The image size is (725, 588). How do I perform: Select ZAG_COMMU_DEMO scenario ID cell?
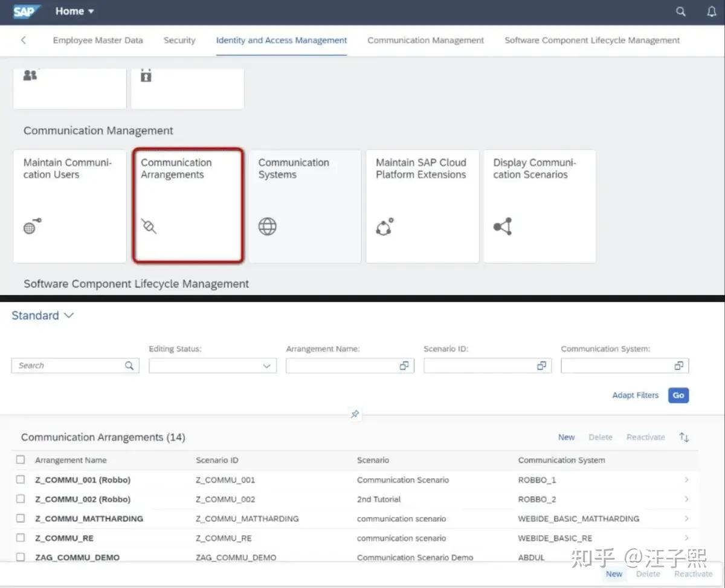(236, 557)
